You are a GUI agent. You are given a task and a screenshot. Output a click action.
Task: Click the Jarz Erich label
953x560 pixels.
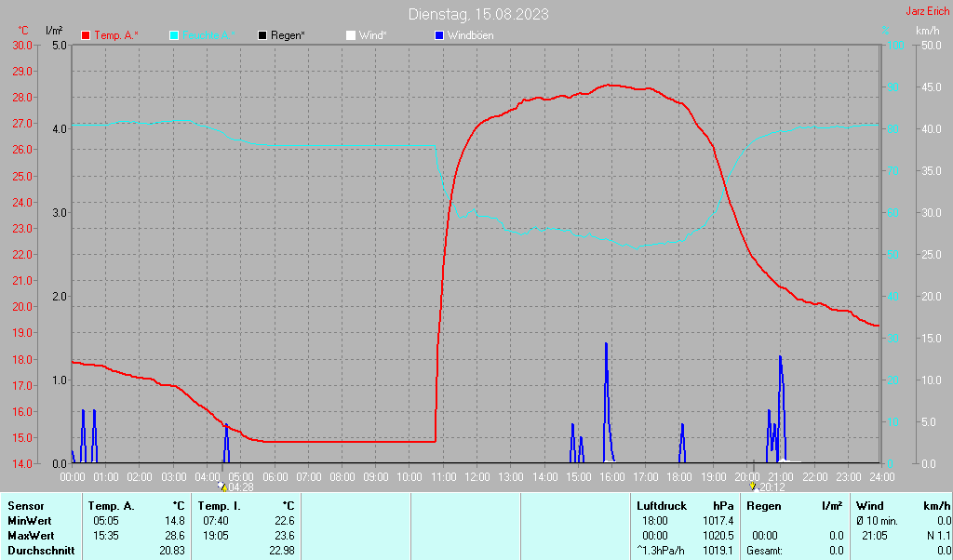click(x=927, y=12)
